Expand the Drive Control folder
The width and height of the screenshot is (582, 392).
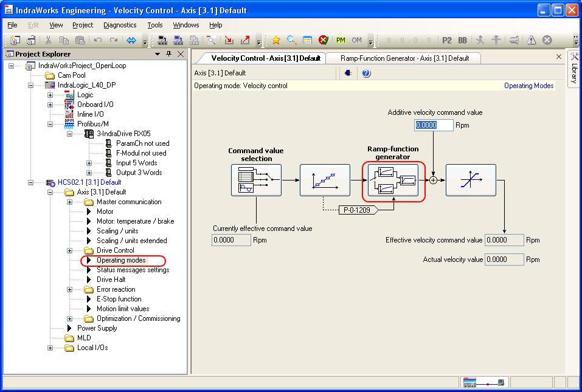coord(69,251)
